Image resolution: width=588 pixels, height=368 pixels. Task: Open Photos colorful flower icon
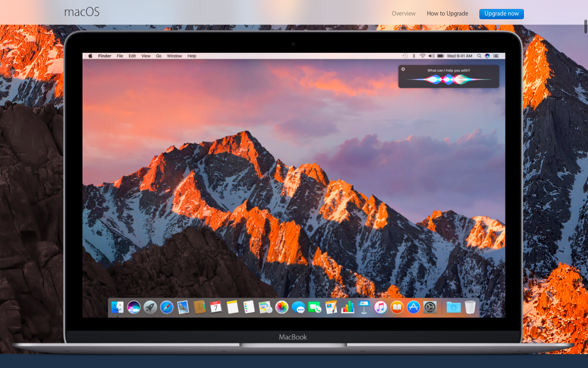point(282,307)
